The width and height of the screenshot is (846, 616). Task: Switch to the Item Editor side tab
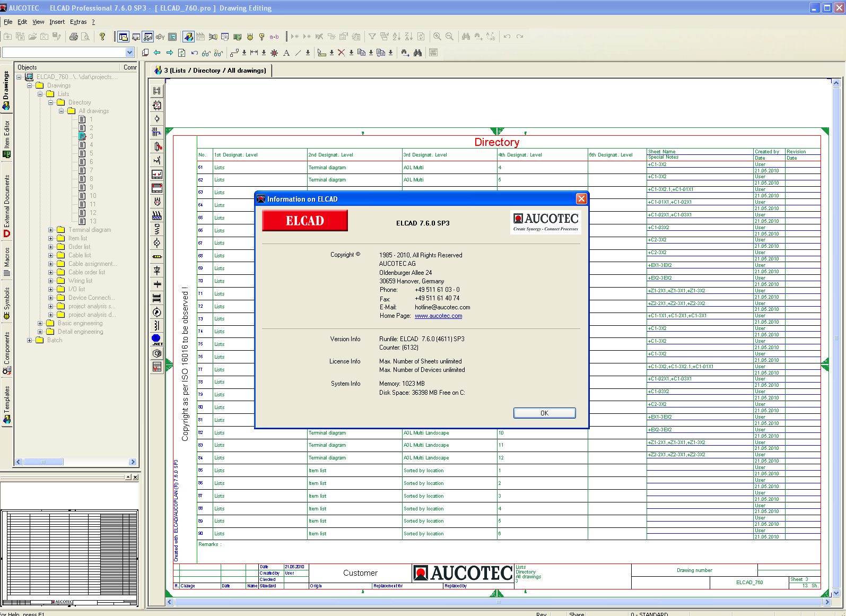[x=6, y=140]
